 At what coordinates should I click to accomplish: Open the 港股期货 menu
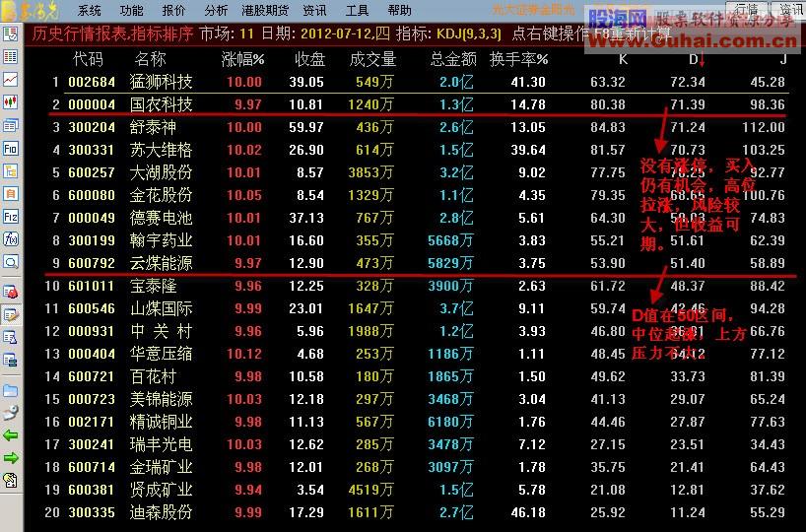pos(265,10)
